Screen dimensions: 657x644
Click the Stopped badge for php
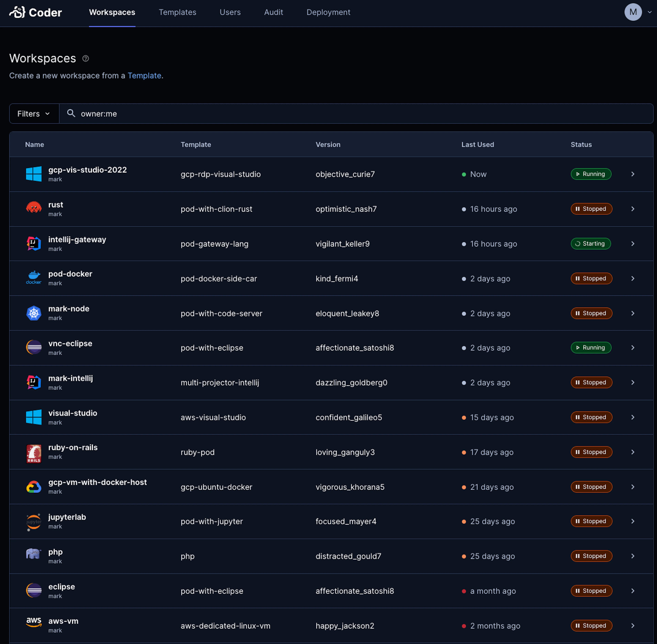[x=591, y=556]
